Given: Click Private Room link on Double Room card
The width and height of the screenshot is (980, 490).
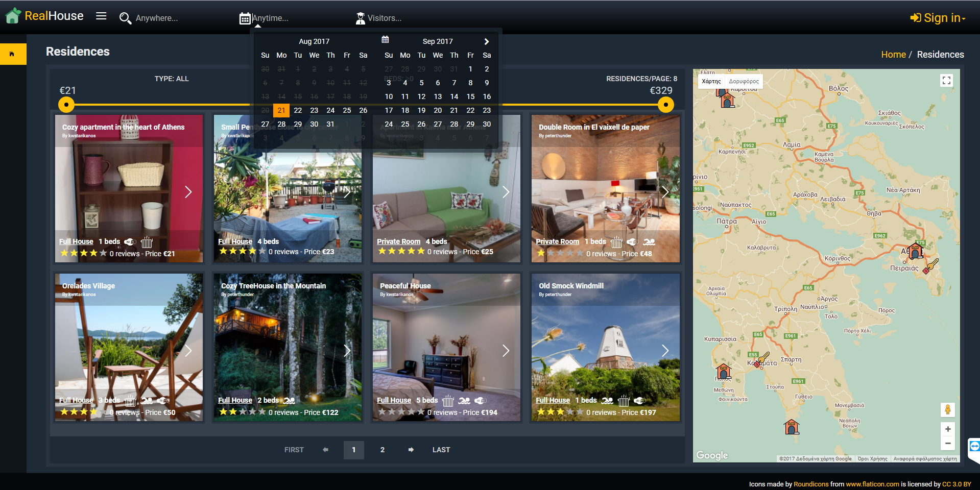Looking at the screenshot, I should coord(557,241).
